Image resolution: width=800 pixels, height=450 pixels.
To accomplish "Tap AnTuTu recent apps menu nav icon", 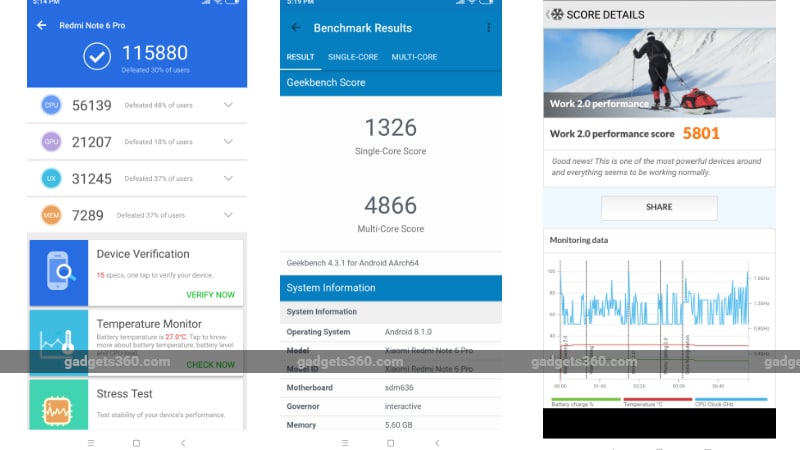I will tap(91, 443).
